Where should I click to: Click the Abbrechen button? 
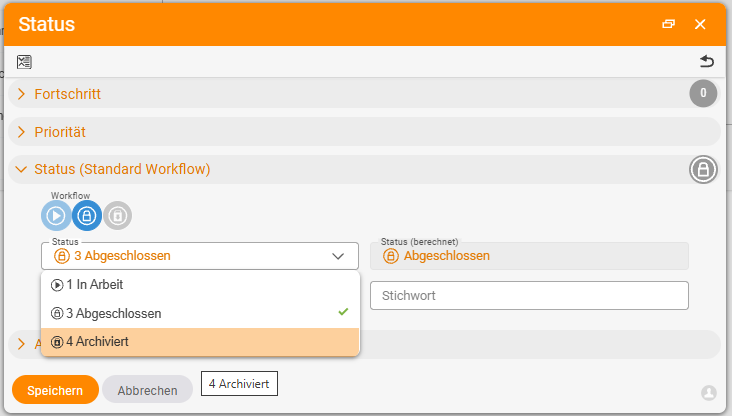148,390
